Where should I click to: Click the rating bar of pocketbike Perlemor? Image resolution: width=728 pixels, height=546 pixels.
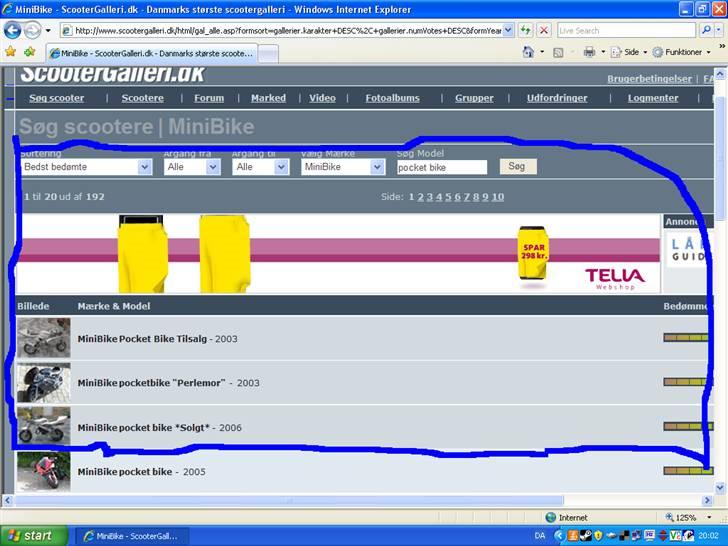pos(687,382)
